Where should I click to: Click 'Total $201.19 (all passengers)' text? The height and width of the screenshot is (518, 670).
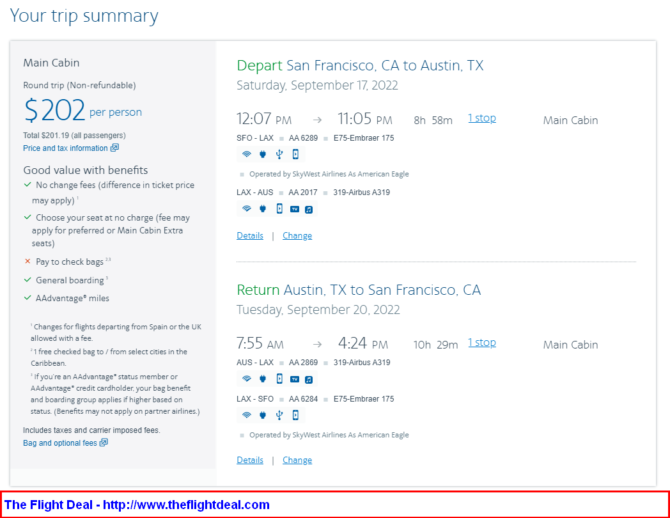[74, 135]
